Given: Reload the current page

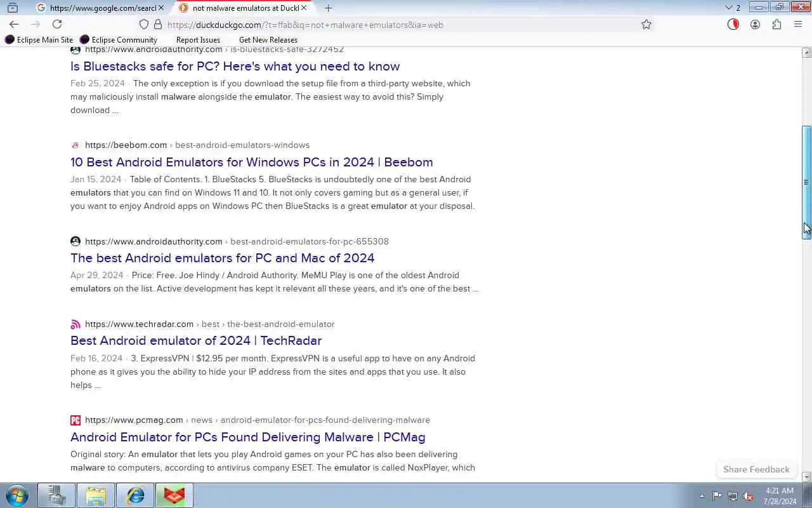Looking at the screenshot, I should pyautogui.click(x=57, y=24).
